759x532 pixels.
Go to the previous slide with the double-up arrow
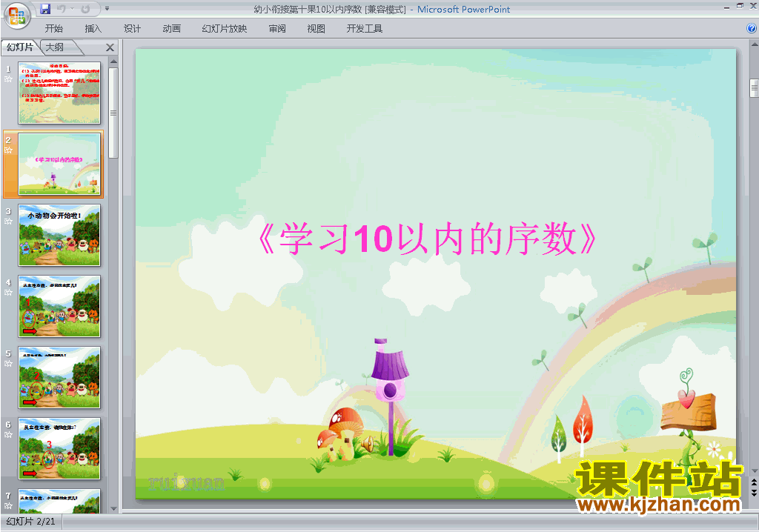coord(754,482)
